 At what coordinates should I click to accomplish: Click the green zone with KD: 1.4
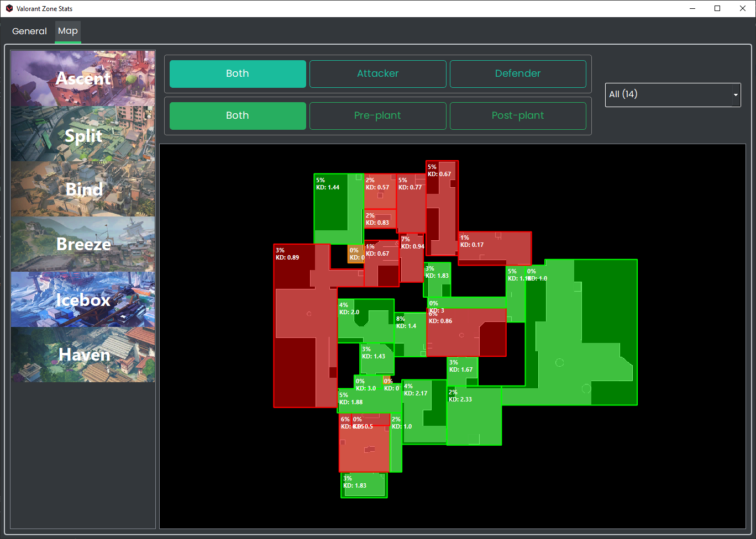(x=410, y=335)
